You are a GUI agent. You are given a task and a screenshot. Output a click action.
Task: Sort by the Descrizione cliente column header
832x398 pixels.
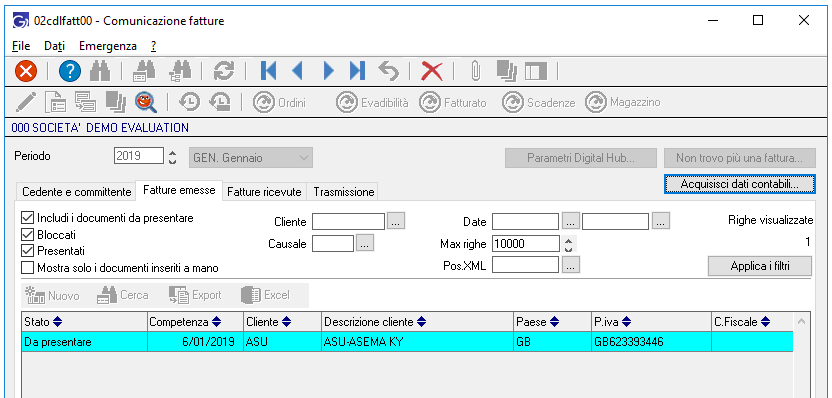pyautogui.click(x=418, y=322)
